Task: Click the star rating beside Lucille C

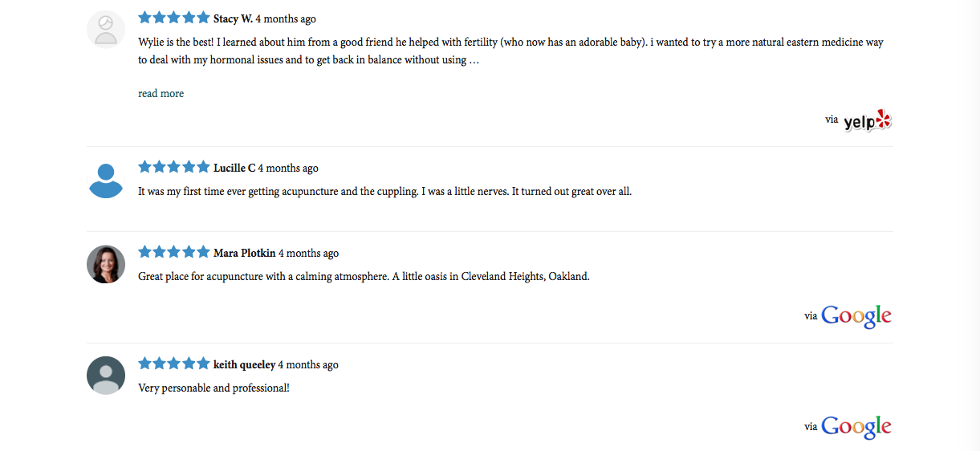Action: point(173,167)
